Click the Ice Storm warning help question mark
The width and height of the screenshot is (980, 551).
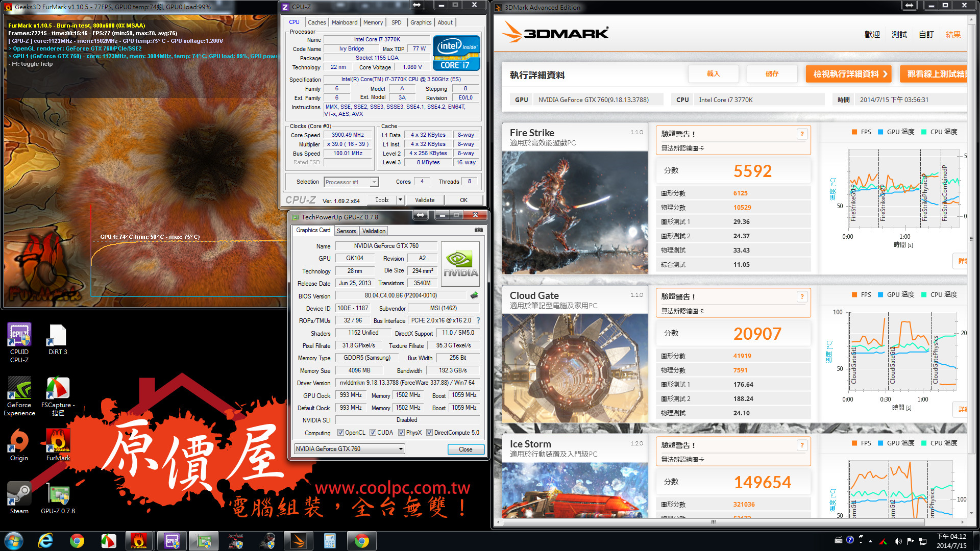pos(802,445)
